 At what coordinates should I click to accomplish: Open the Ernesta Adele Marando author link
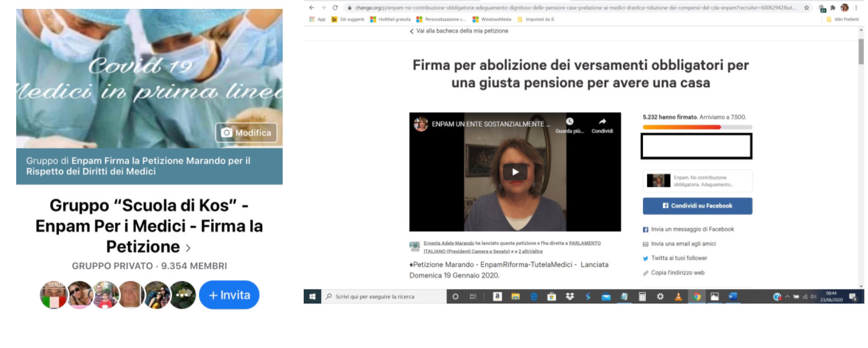[x=449, y=243]
